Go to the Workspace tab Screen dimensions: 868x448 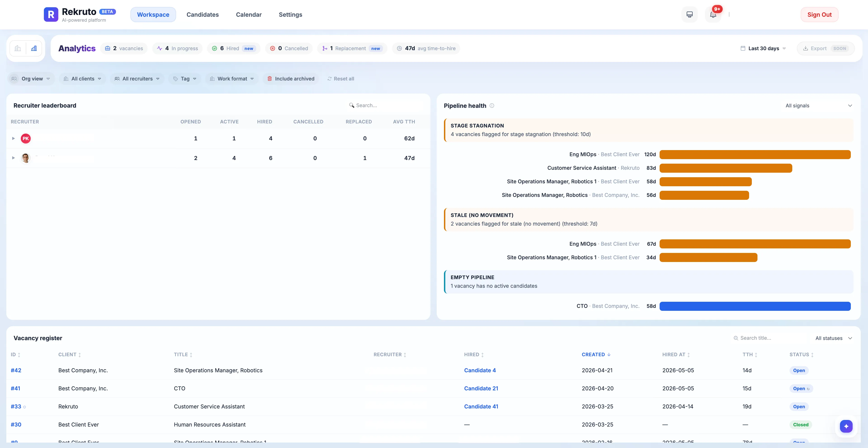153,14
